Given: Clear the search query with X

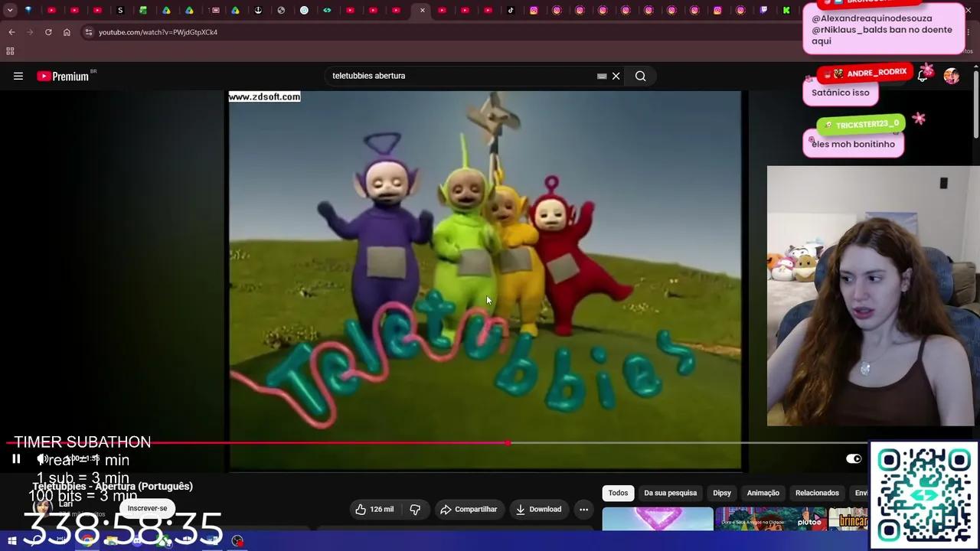Looking at the screenshot, I should (616, 76).
